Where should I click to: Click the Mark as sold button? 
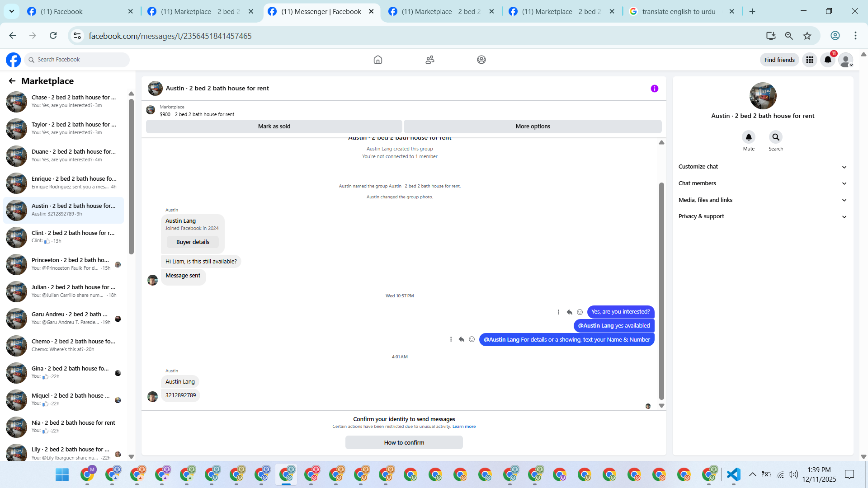coord(274,127)
